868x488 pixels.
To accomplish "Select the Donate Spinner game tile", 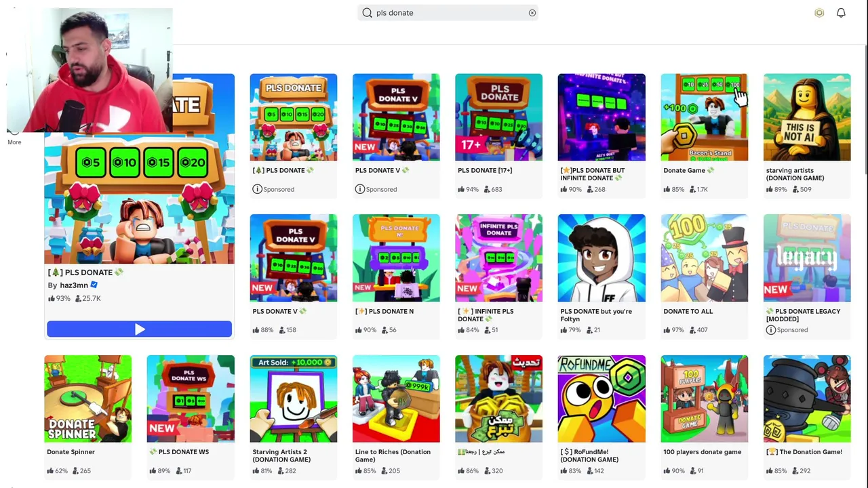I will [88, 415].
